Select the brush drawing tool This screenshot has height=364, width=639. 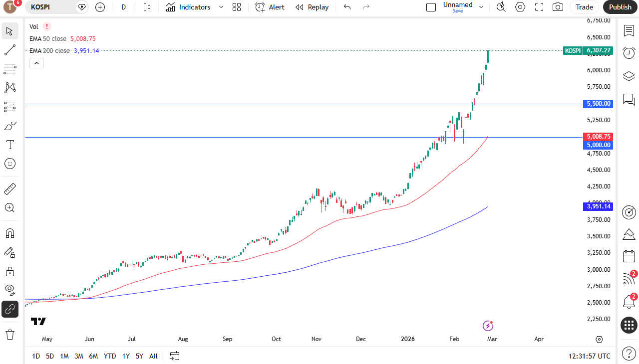pyautogui.click(x=10, y=126)
